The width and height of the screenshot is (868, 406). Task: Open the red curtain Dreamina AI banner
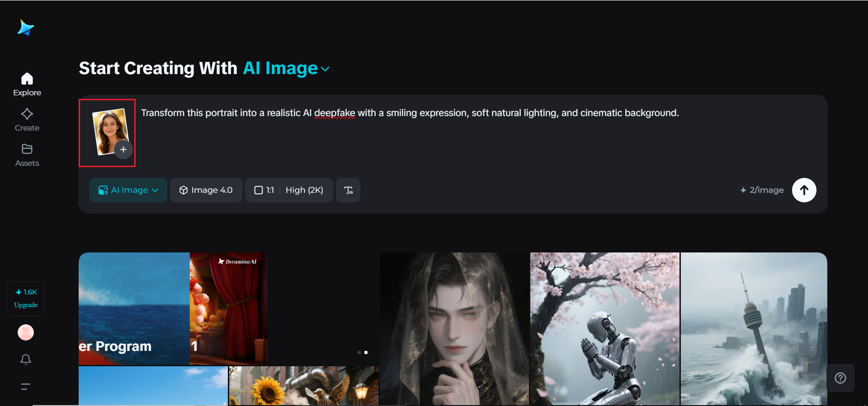point(228,308)
